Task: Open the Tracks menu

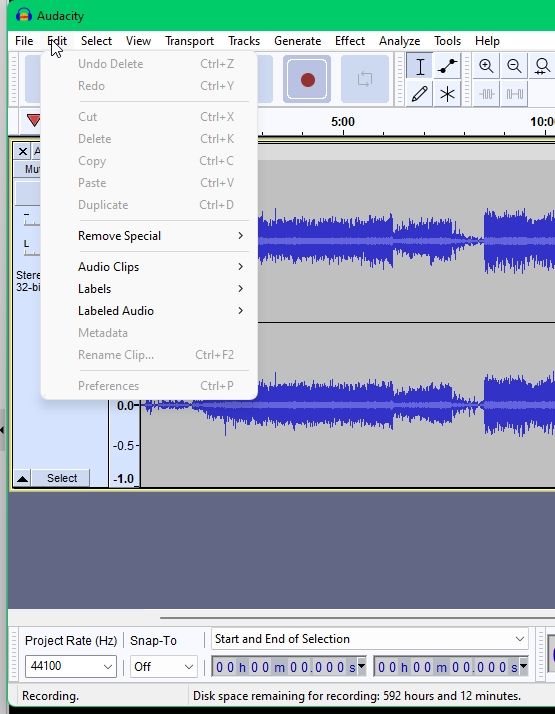Action: click(x=244, y=41)
